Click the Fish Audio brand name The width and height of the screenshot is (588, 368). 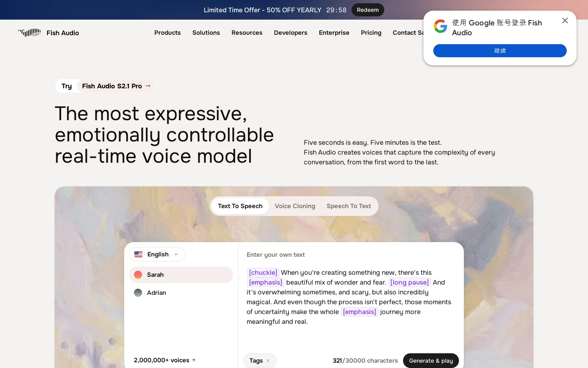point(63,33)
